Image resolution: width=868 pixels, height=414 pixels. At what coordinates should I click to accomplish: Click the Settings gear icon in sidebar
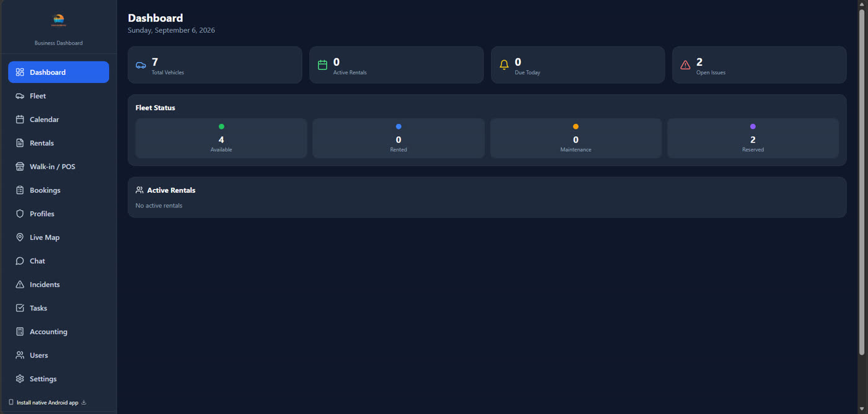click(x=20, y=379)
